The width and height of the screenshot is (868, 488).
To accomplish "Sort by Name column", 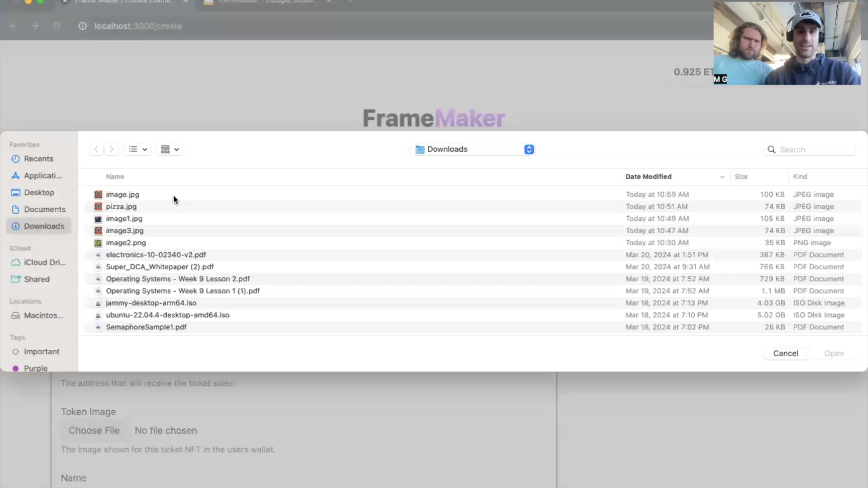I will coord(115,177).
